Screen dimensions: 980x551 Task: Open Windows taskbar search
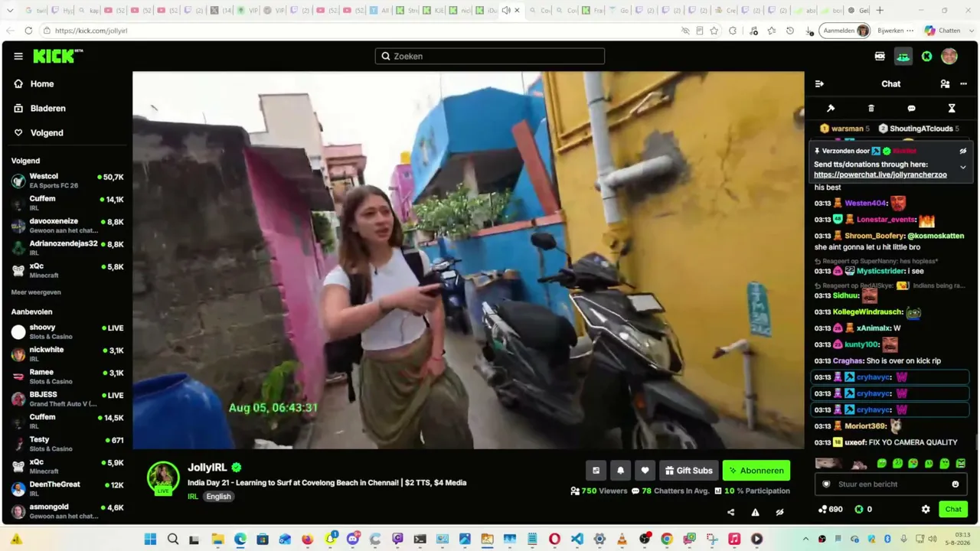coord(173,540)
